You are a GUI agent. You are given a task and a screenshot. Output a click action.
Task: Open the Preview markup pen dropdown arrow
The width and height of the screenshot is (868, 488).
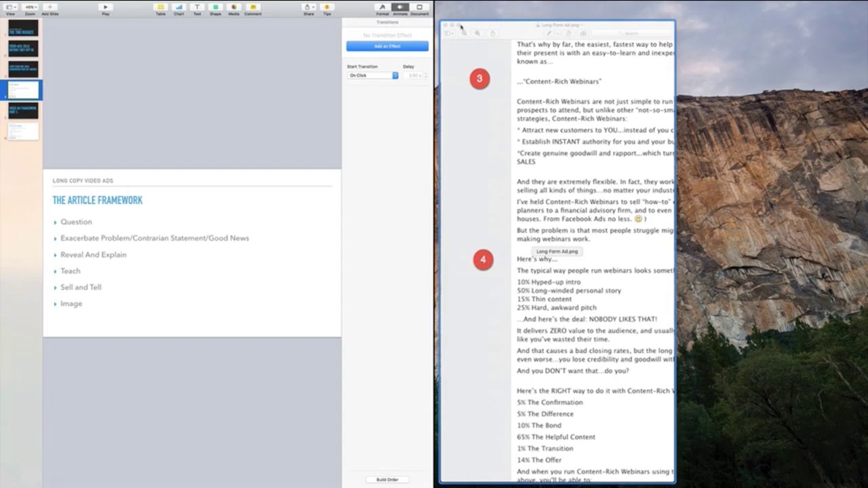tap(557, 33)
